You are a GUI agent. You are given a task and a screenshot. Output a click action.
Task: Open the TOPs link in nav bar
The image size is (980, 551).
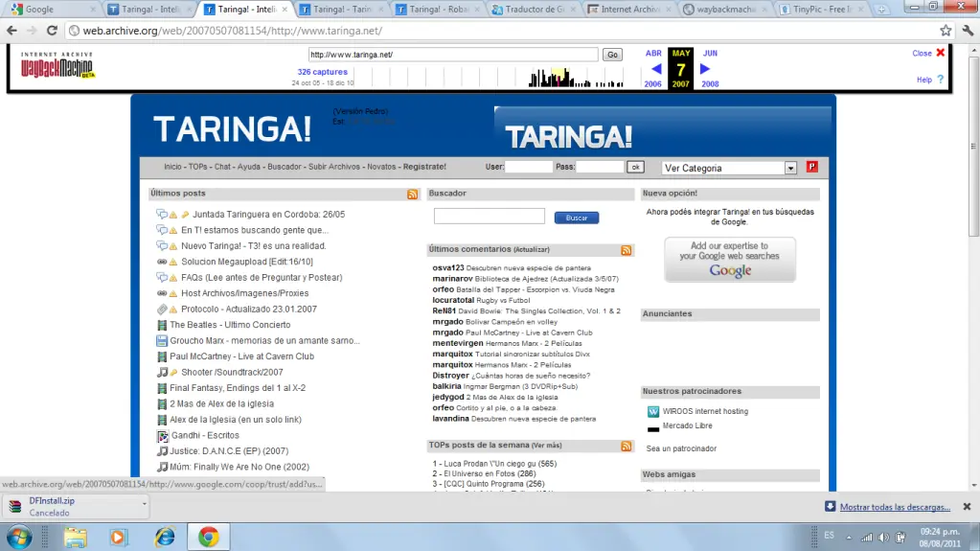pos(197,167)
